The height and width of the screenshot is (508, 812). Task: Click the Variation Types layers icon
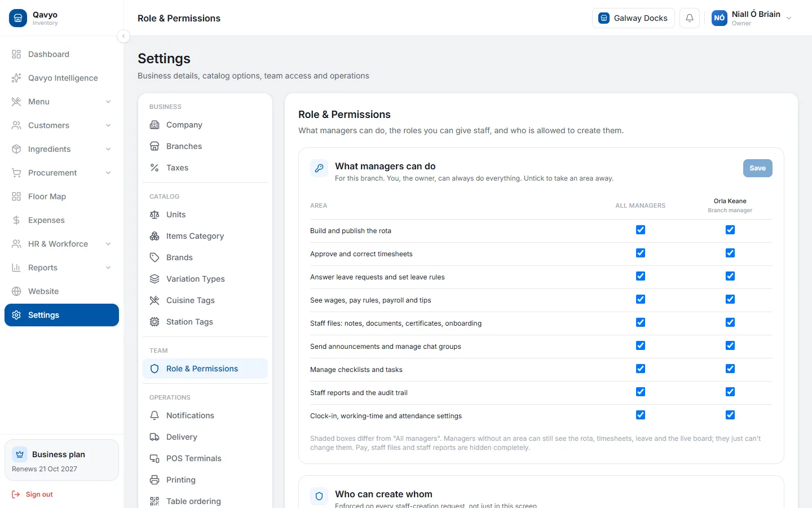coord(155,279)
